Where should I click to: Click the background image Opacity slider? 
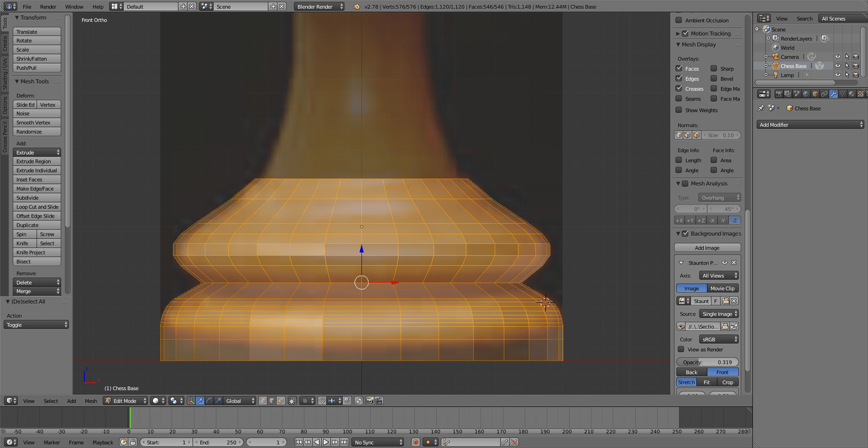(707, 362)
